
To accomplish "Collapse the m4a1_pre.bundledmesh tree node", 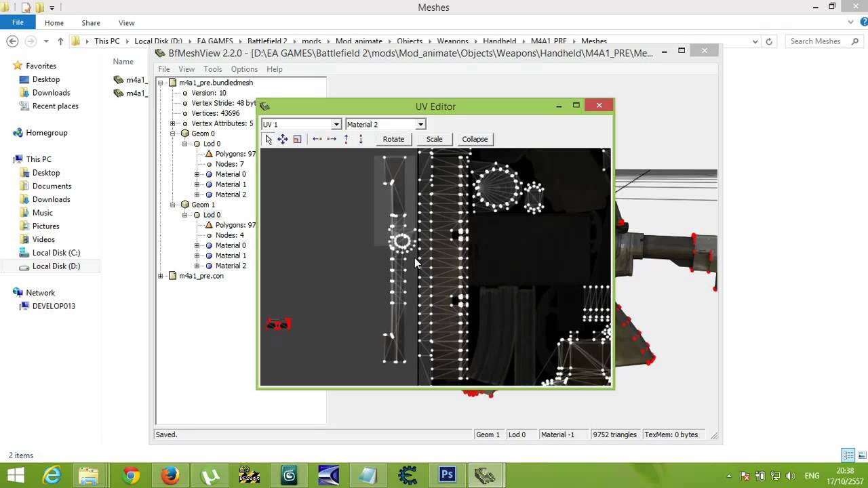I will [x=161, y=83].
